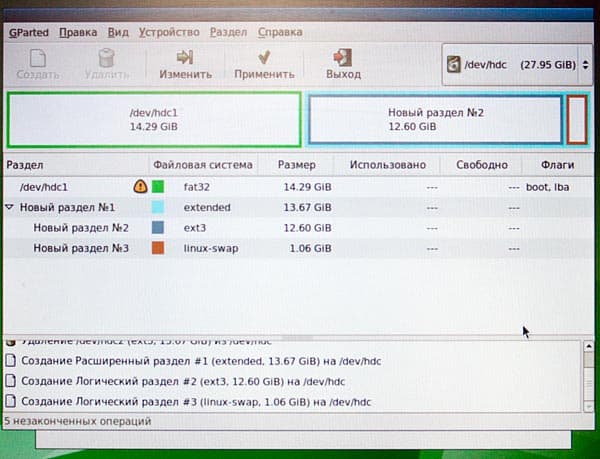600x459 pixels.
Task: Click the operations list scrollbar up arrow
Action: pos(588,347)
